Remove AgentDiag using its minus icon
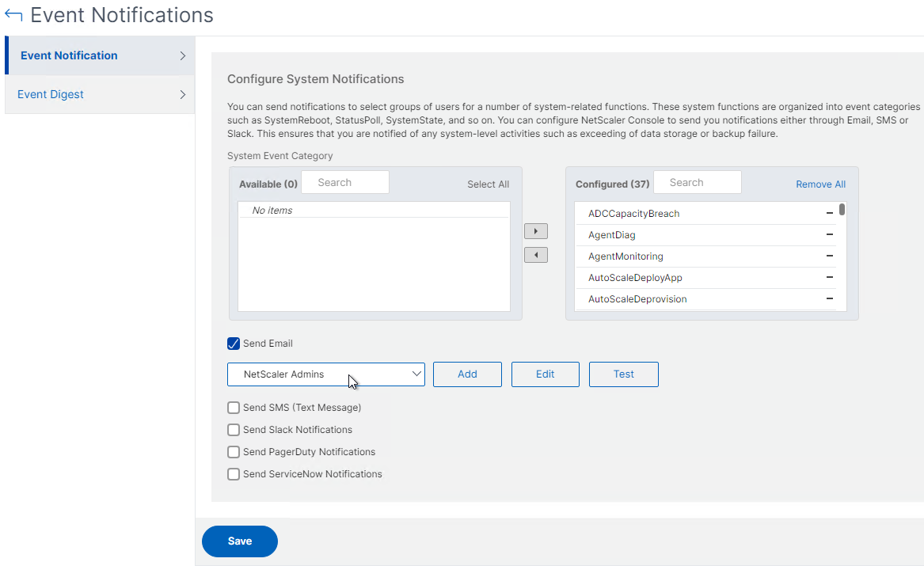This screenshot has height=566, width=924. click(x=829, y=234)
